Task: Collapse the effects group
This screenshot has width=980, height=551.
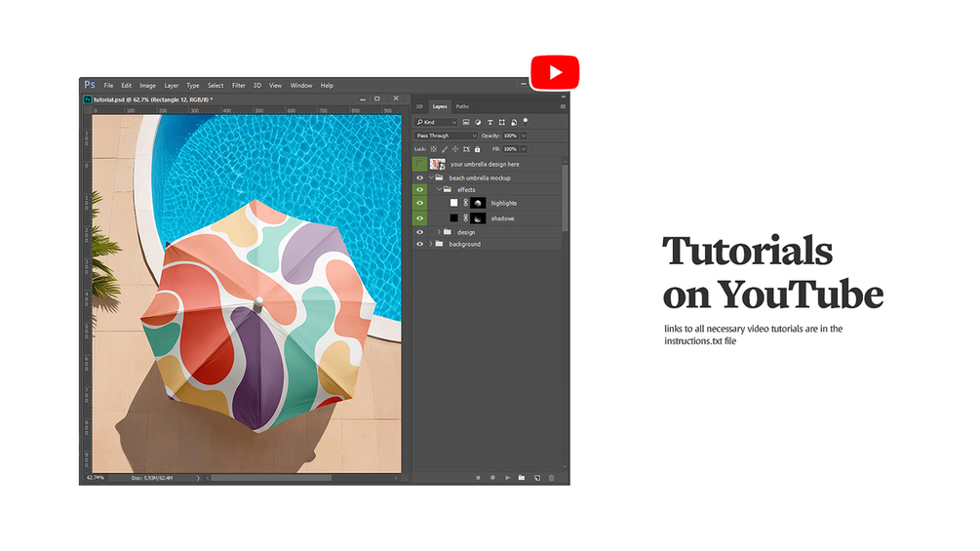Action: coord(439,190)
